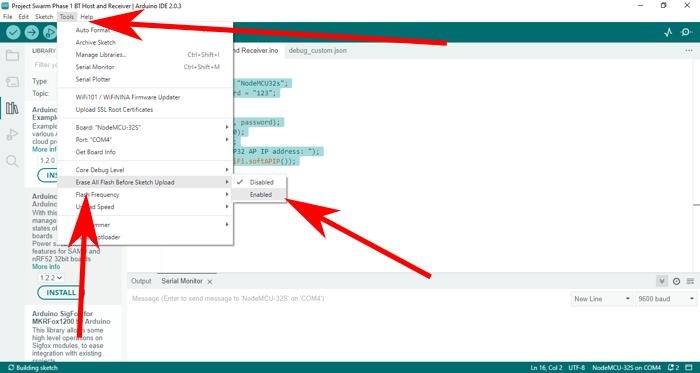Image resolution: width=700 pixels, height=373 pixels.
Task: Open the File menu
Action: pos(8,17)
